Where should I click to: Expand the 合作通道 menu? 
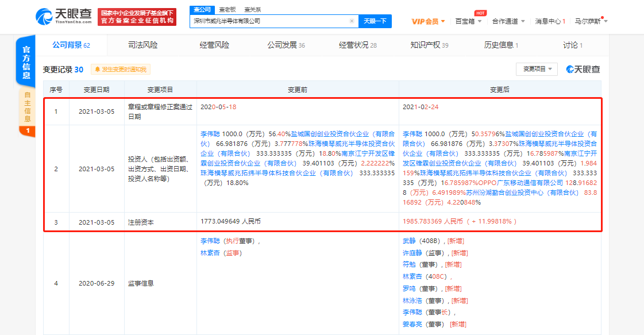click(x=508, y=21)
